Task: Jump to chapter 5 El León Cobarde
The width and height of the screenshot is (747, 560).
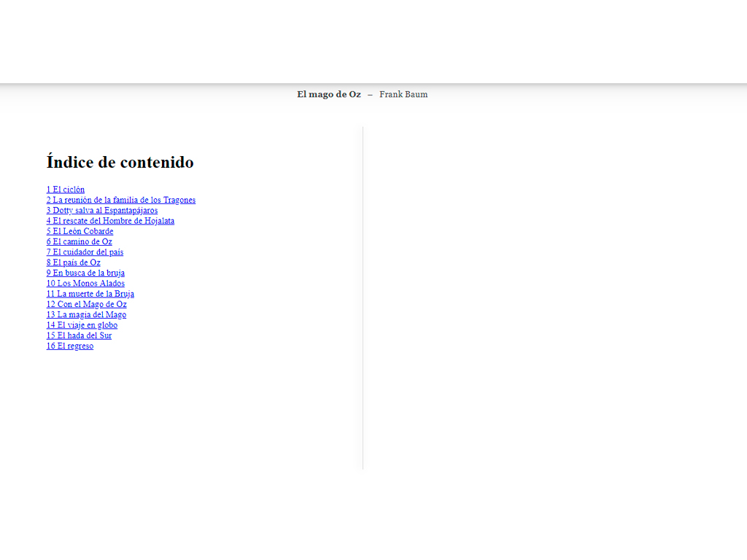Action: (80, 231)
